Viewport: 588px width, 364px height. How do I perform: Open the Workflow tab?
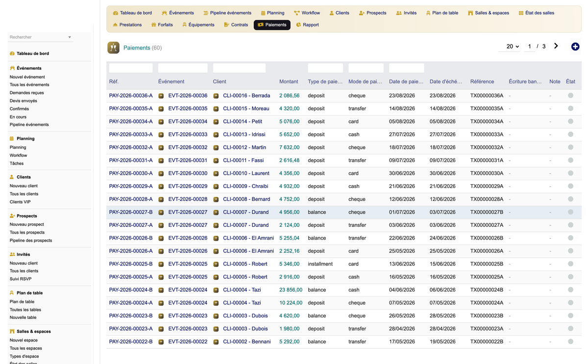(307, 13)
